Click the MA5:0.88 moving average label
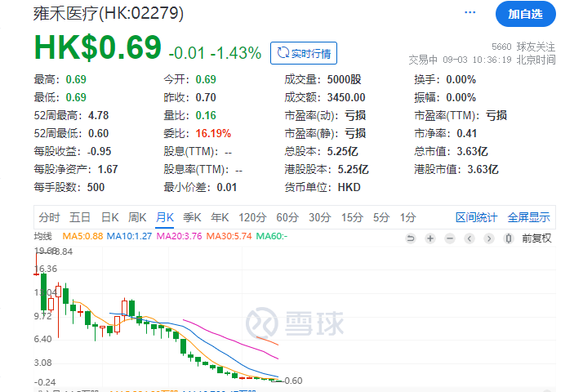 (x=82, y=236)
